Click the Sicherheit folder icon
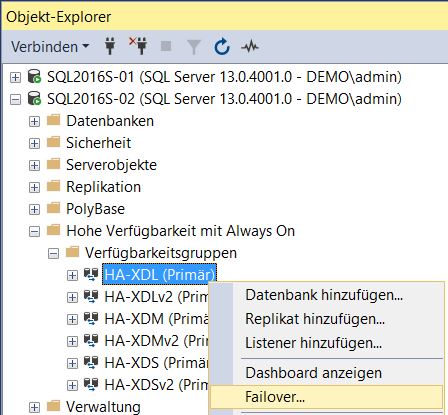448x415 pixels. (53, 142)
